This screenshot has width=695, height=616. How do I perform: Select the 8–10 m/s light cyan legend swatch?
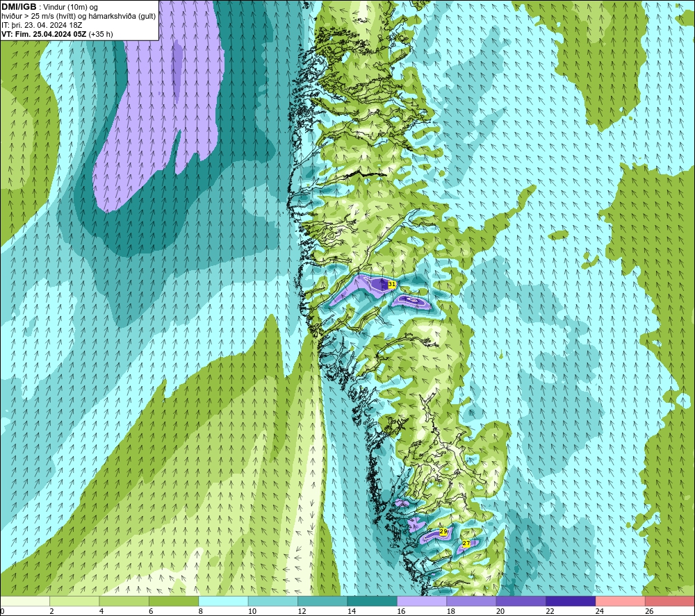point(223,601)
